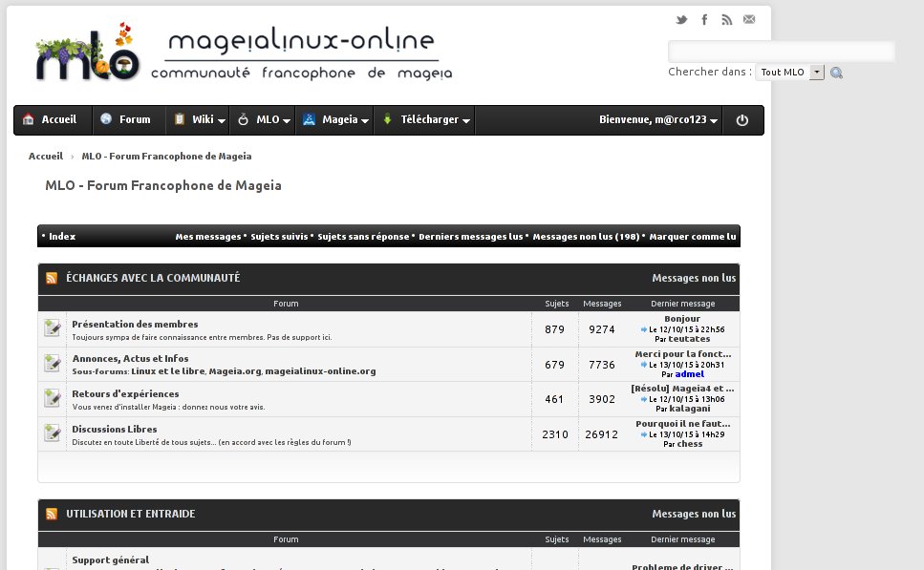Click Marquer comme lu
The width and height of the screenshot is (924, 570).
693,237
